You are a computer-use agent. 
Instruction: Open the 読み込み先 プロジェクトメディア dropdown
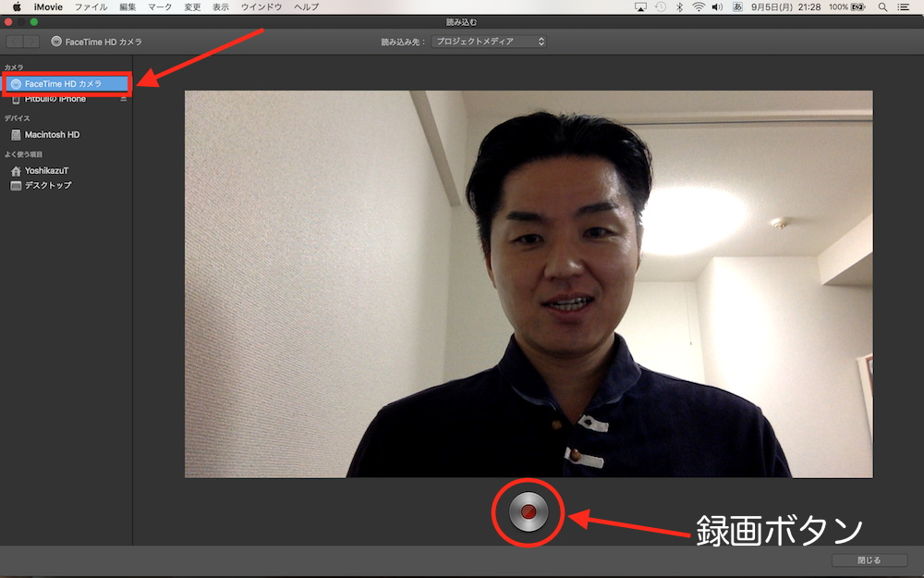489,42
